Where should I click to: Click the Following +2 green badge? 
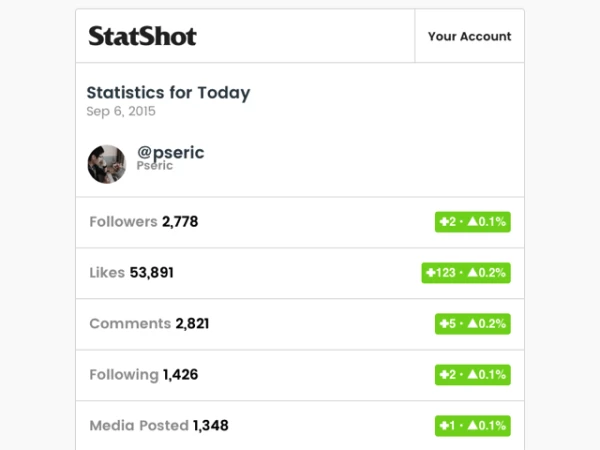pos(473,375)
